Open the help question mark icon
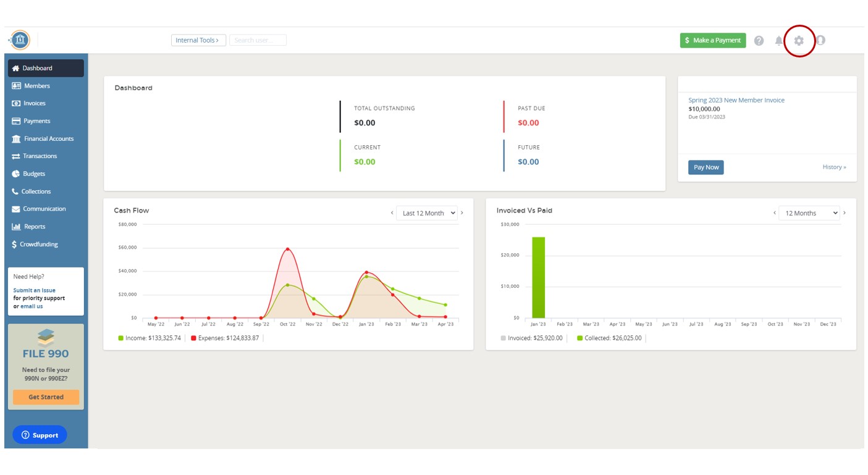 759,41
